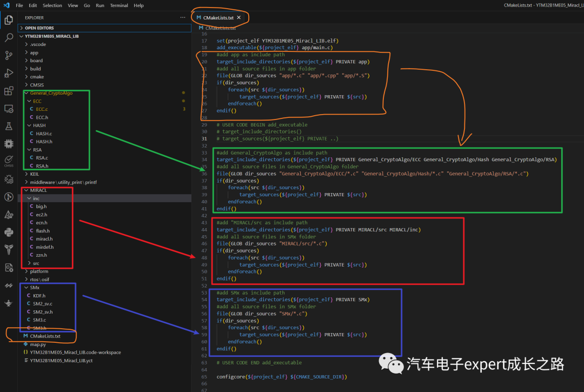Click the genie lamp icon in activity bar
Screen dimensions: 584x392
[9, 303]
